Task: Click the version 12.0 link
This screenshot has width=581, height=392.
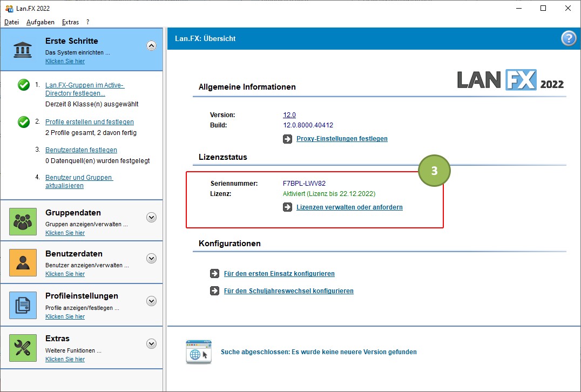Action: [289, 115]
